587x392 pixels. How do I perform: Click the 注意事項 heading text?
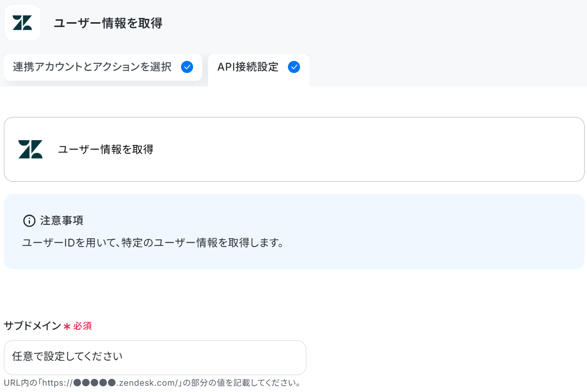[62, 220]
